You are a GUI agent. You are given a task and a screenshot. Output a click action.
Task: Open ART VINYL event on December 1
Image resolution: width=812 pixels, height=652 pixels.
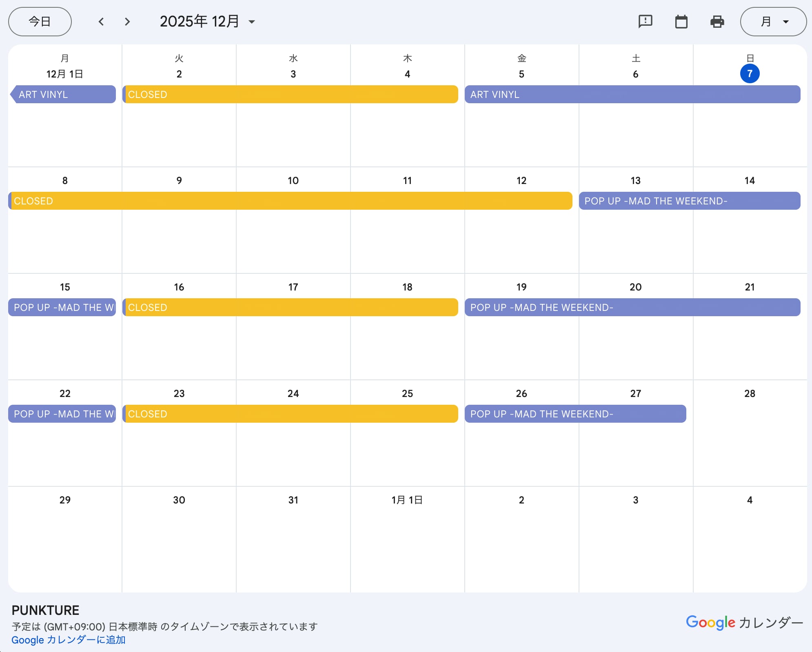click(63, 94)
